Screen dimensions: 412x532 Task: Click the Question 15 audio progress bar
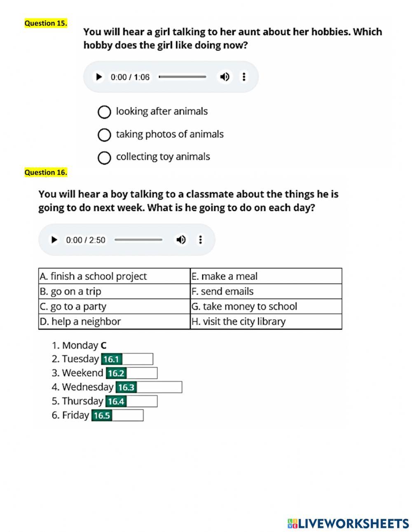click(183, 77)
